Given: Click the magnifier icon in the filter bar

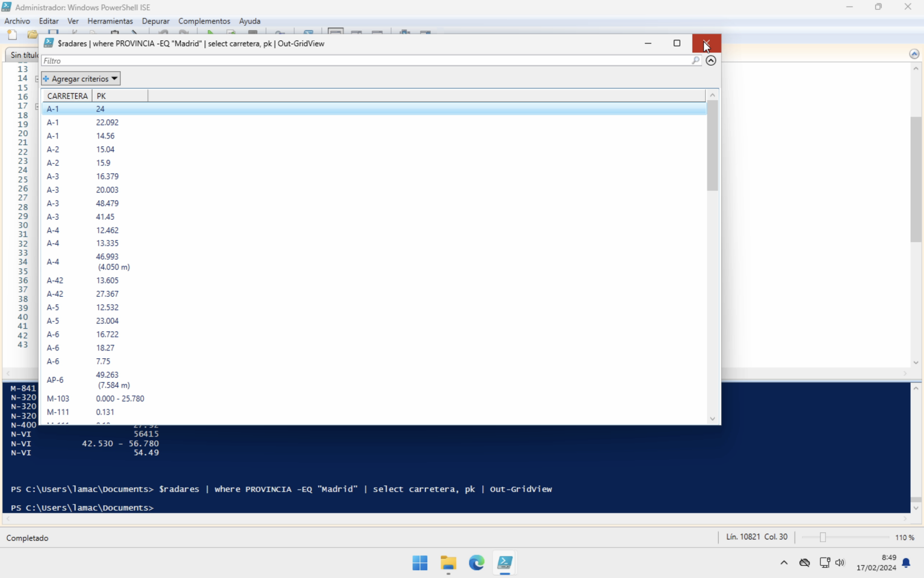Looking at the screenshot, I should tap(695, 60).
